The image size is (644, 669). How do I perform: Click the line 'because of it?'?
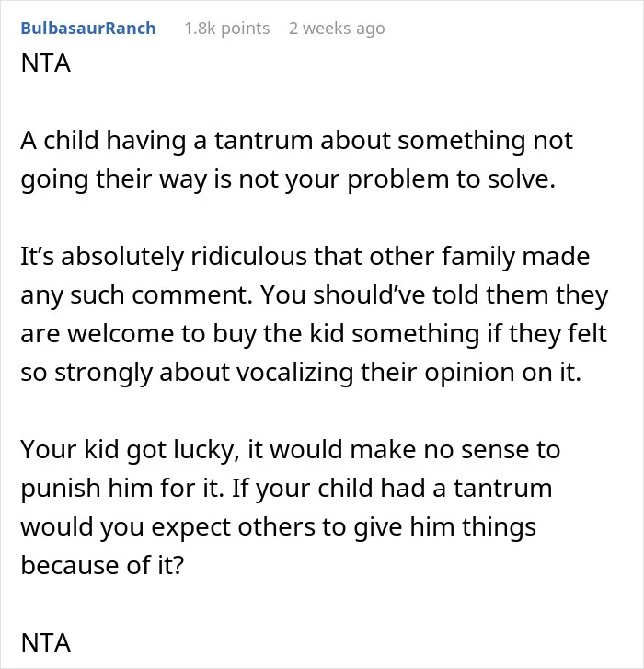point(102,565)
